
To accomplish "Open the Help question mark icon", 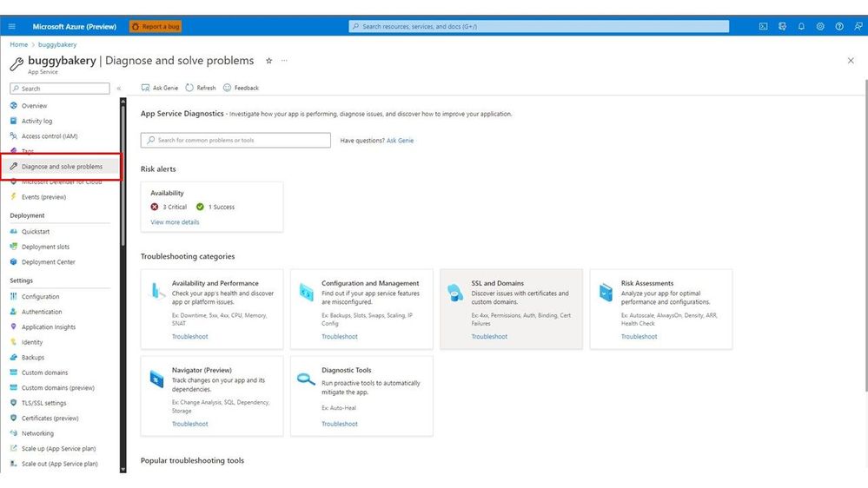I will point(839,26).
